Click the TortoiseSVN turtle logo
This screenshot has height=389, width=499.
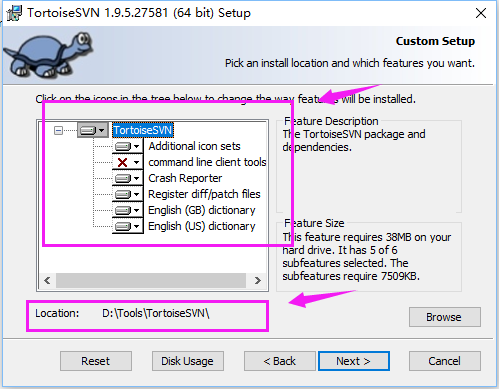click(49, 55)
